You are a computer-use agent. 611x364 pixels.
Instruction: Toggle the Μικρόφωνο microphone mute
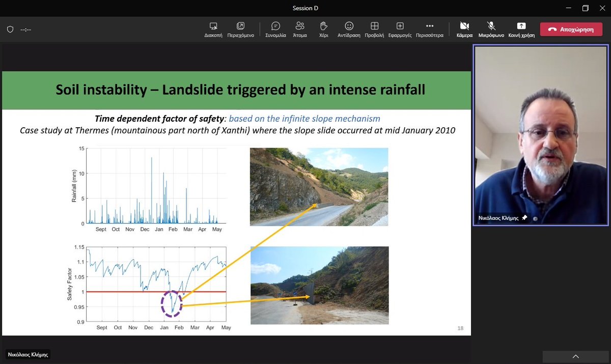491,30
